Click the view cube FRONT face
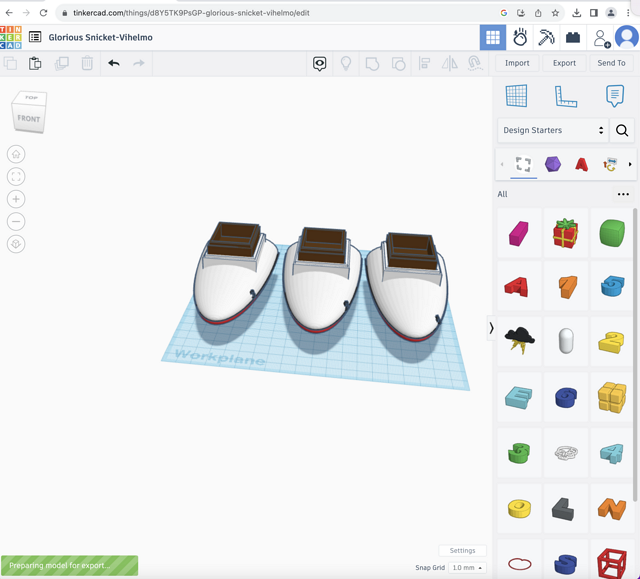 (x=29, y=118)
